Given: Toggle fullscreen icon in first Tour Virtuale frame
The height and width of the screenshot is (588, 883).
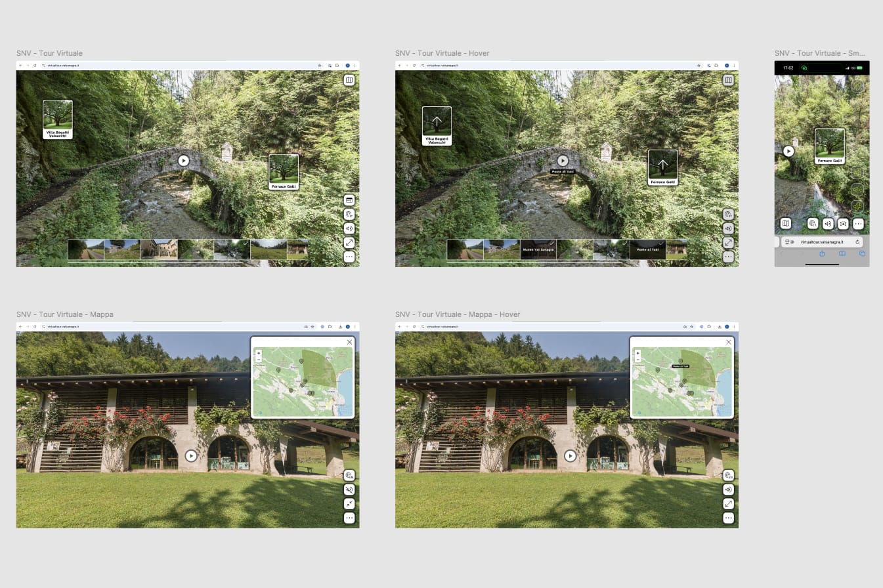Looking at the screenshot, I should [x=349, y=243].
